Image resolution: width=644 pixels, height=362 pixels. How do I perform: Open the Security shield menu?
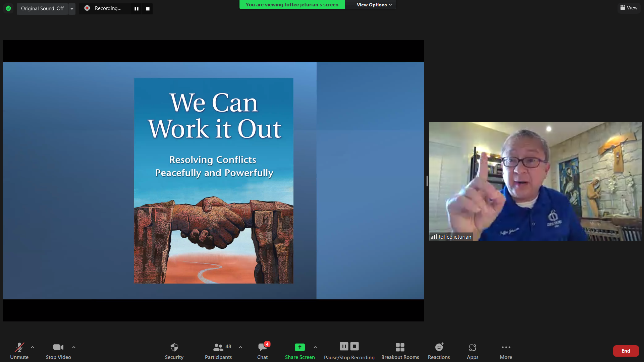click(174, 351)
